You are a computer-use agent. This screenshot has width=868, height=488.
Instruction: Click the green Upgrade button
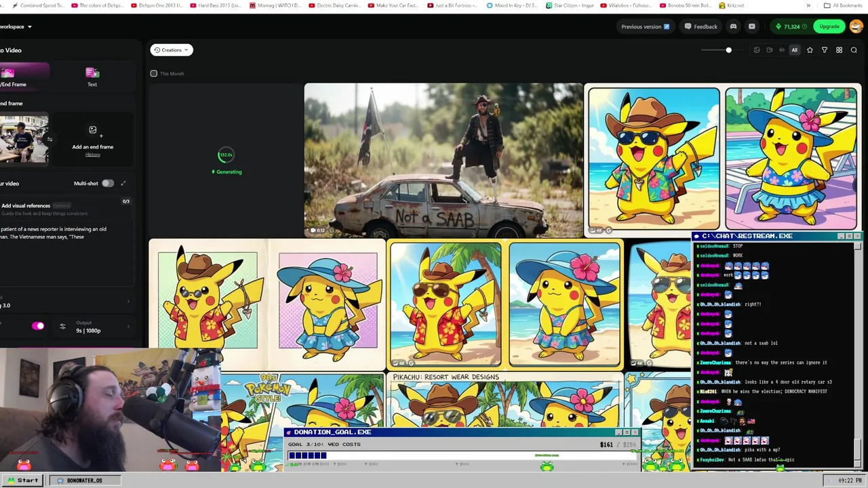829,26
